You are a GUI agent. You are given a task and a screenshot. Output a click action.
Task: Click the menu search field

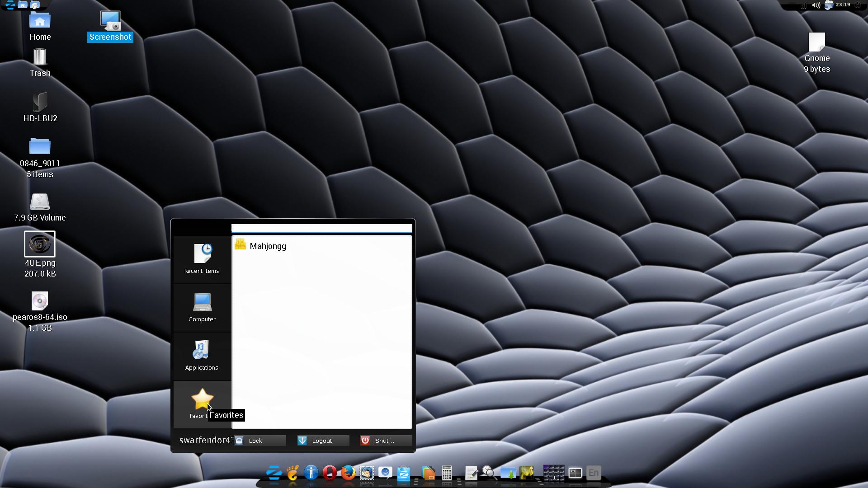tap(321, 228)
